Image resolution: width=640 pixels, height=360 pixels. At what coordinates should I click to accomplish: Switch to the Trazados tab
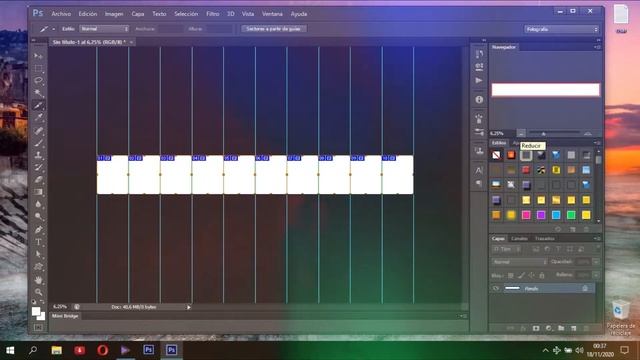544,238
